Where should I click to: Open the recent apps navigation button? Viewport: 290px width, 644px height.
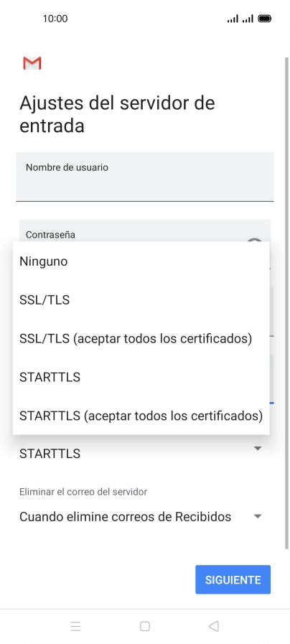(x=75, y=626)
